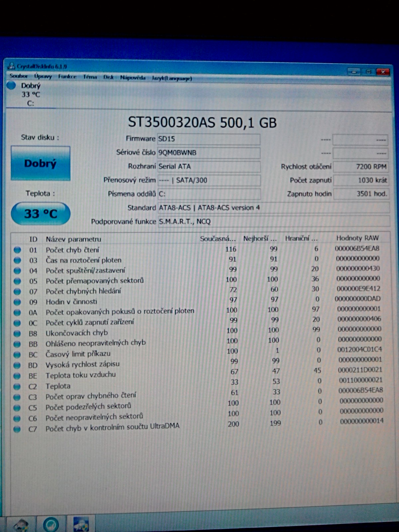Image resolution: width=399 pixels, height=532 pixels.
Task: Click status icon for Počet podezřelých sektorů
Action: 17,408
